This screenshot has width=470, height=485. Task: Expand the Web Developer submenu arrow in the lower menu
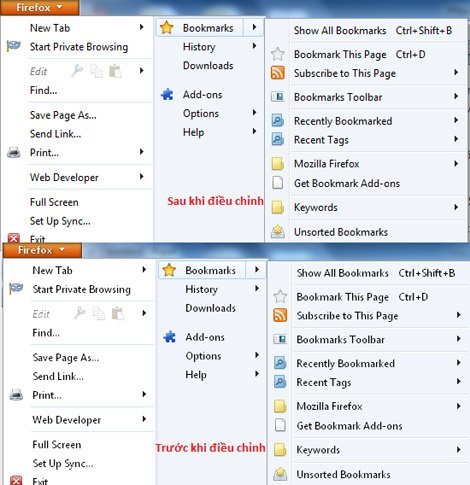144,419
